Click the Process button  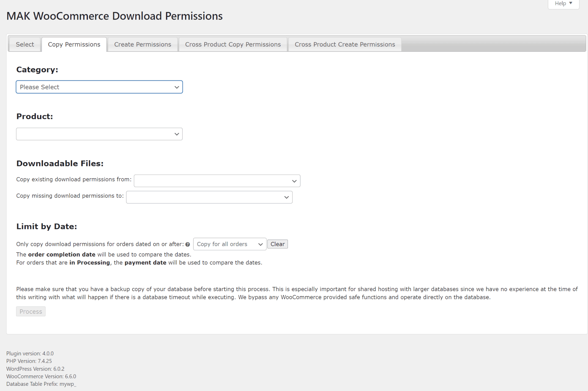click(31, 311)
